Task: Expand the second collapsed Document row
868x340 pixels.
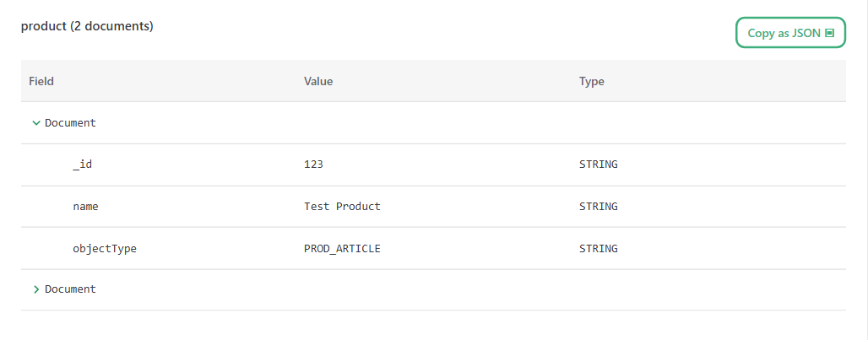Action: 36,289
